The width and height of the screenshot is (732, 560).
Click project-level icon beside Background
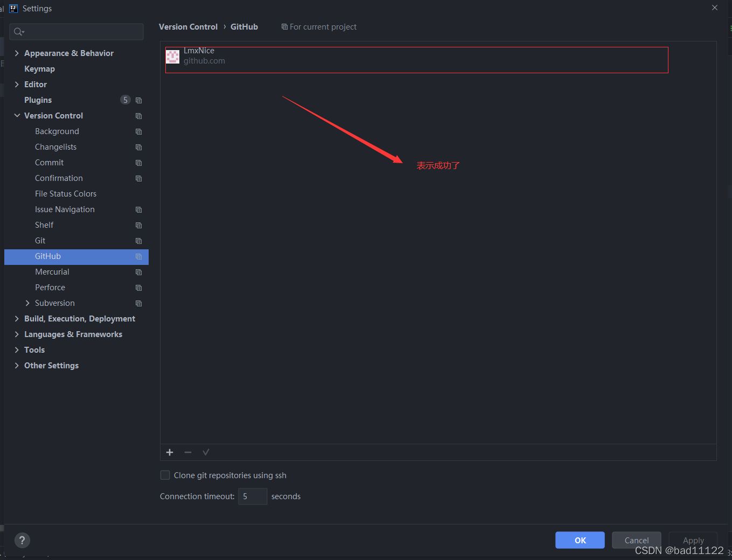(139, 131)
